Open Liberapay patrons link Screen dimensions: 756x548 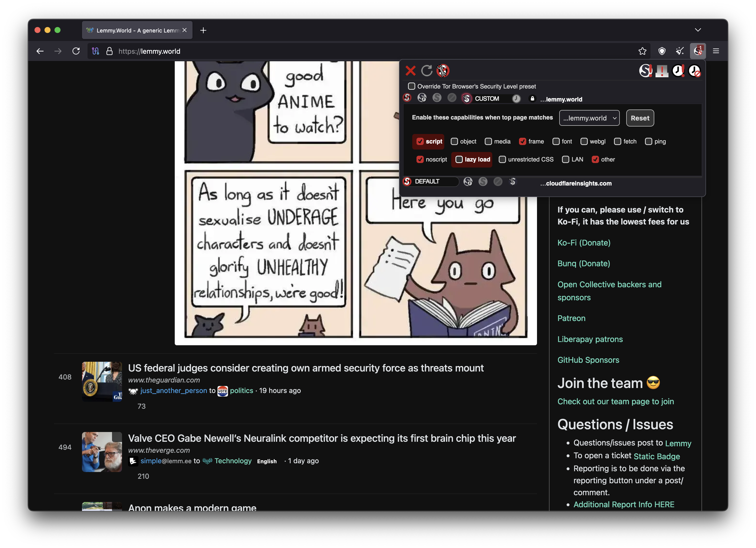(x=590, y=339)
